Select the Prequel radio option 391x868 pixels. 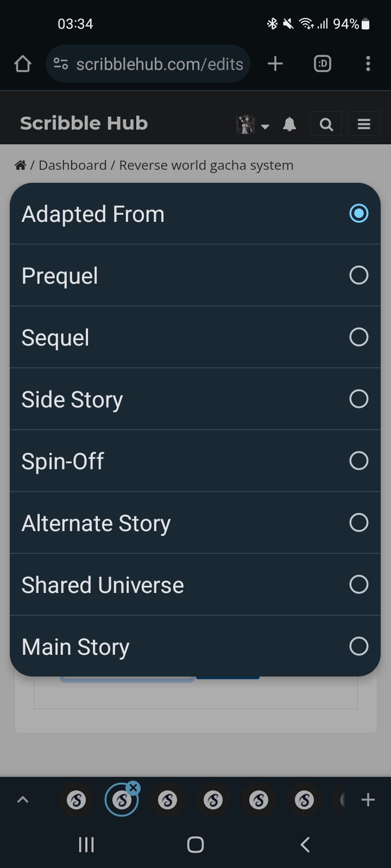click(358, 276)
